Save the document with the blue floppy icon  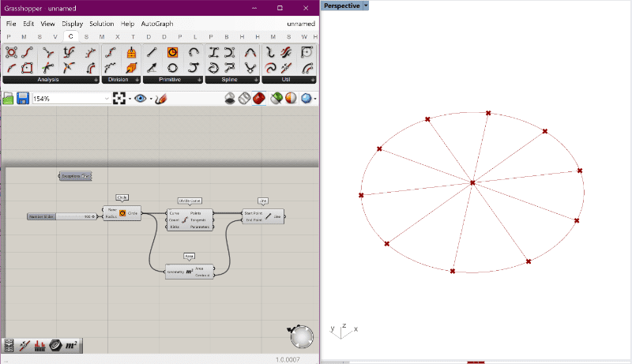[x=23, y=98]
